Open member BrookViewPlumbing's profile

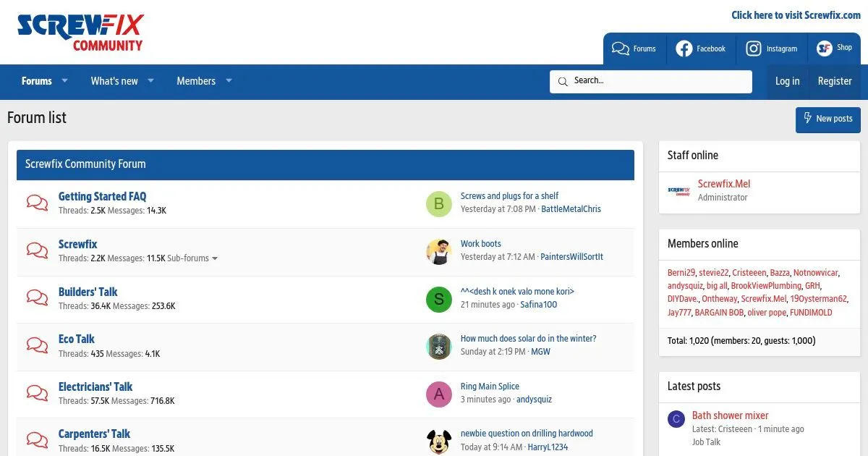(x=766, y=286)
